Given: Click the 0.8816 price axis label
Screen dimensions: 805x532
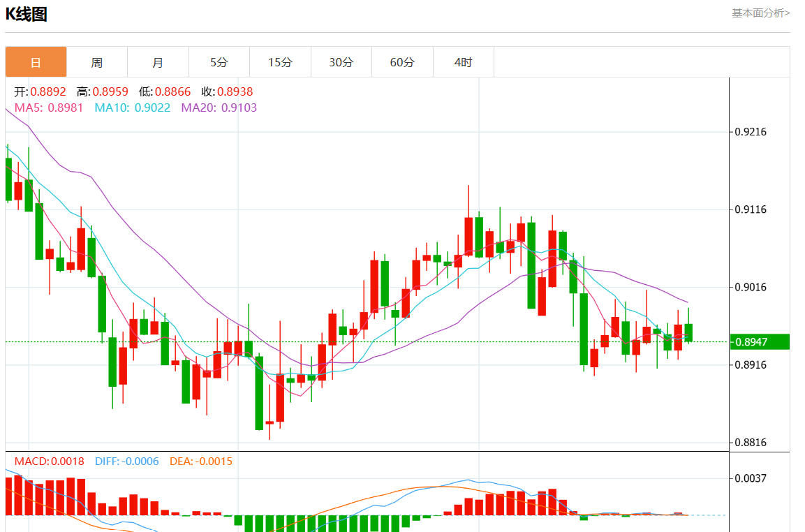Looking at the screenshot, I should (x=751, y=443).
